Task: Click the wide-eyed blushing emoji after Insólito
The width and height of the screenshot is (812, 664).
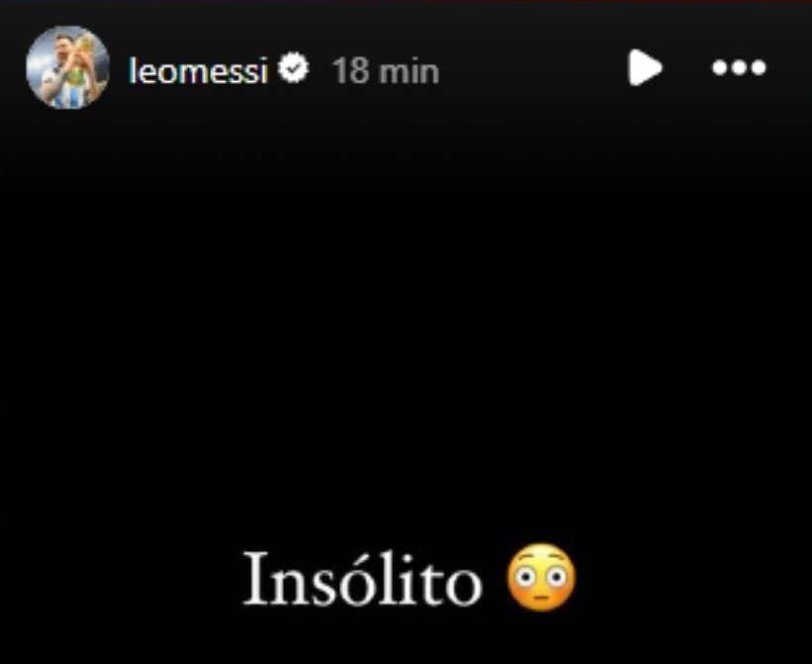Action: pyautogui.click(x=542, y=578)
